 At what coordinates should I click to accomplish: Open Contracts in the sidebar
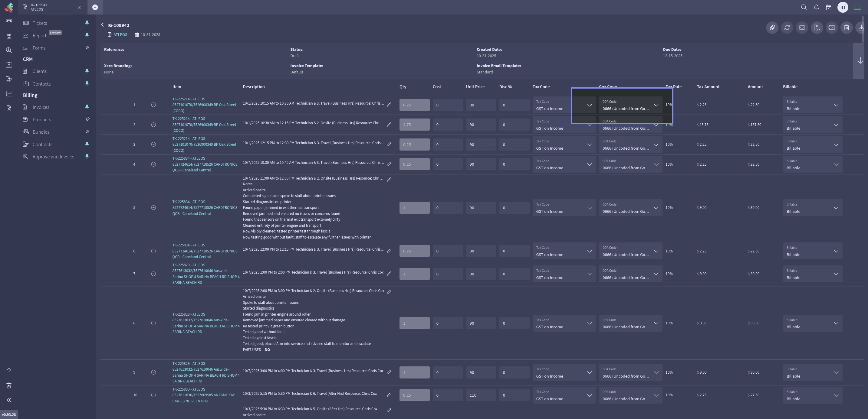(x=42, y=144)
